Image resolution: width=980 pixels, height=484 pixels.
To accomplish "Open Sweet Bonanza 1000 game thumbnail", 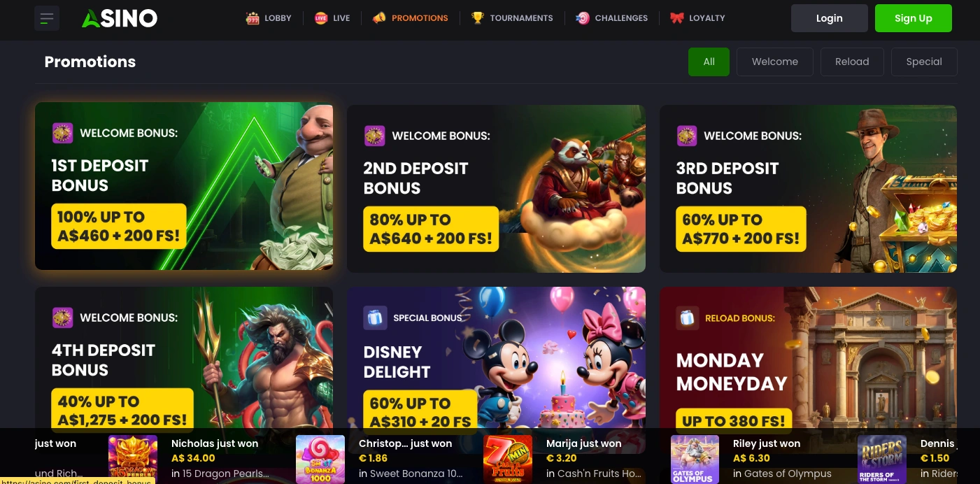I will [320, 460].
